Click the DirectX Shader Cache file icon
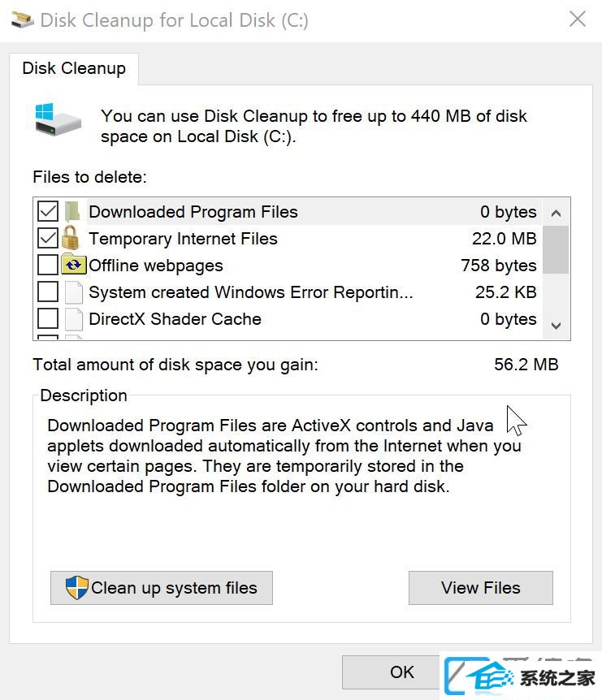The width and height of the screenshot is (602, 700). tap(74, 319)
